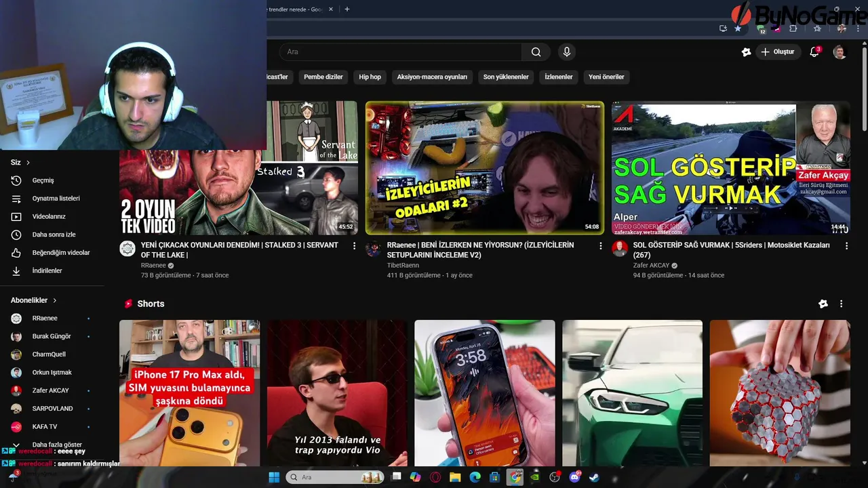The width and height of the screenshot is (868, 488).
Task: Open Microsoft Edge from the taskbar
Action: point(475,477)
